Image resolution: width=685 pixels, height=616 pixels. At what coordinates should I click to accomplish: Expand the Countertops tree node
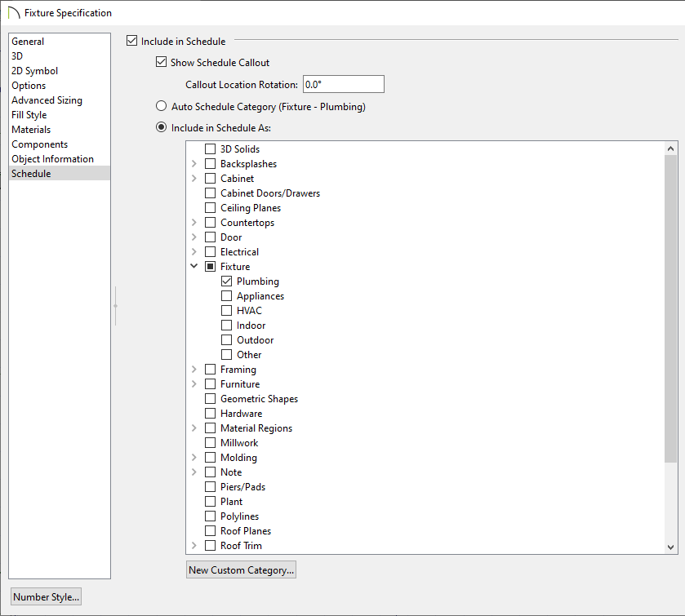tap(194, 223)
